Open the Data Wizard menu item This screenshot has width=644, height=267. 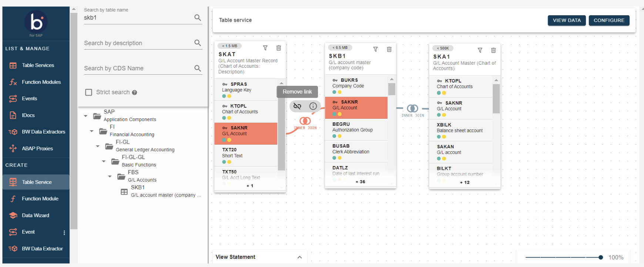pos(36,215)
